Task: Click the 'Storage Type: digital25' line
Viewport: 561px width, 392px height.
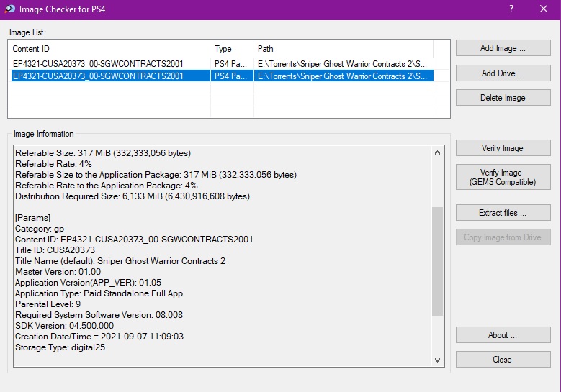Action: (60, 347)
